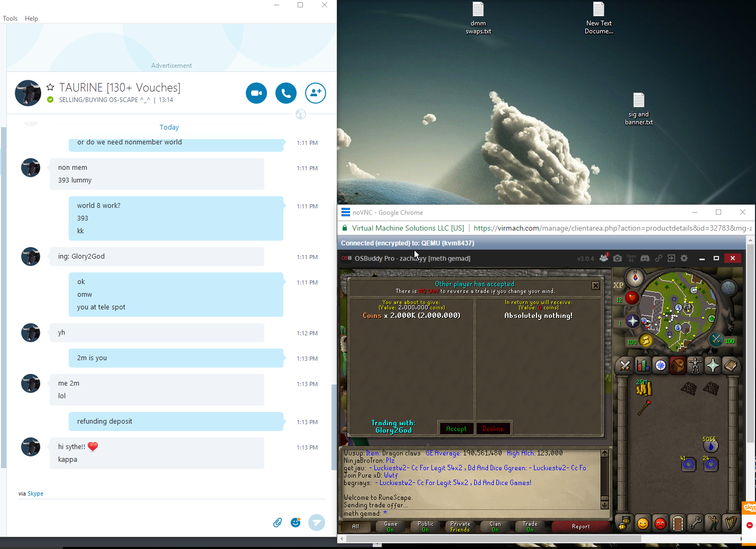This screenshot has width=756, height=549.
Task: Click the 5055 water runes stack
Action: [x=710, y=445]
